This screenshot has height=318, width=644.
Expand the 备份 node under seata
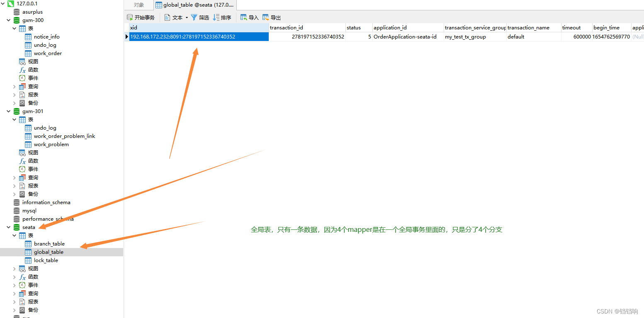point(15,310)
